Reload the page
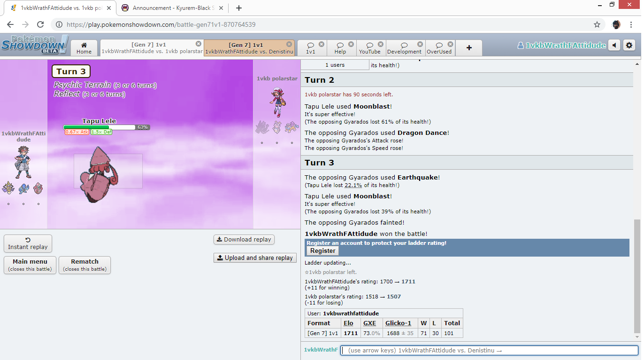The width and height of the screenshot is (644, 360). click(40, 24)
